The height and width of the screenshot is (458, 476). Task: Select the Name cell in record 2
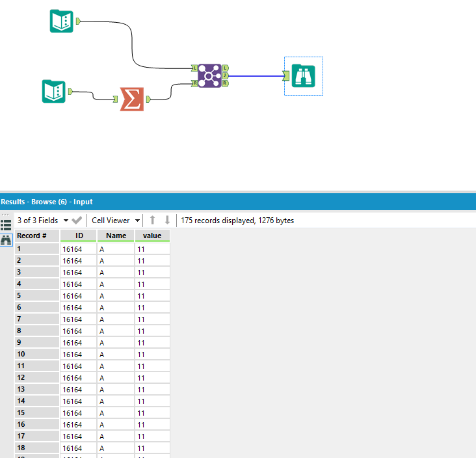coord(116,261)
